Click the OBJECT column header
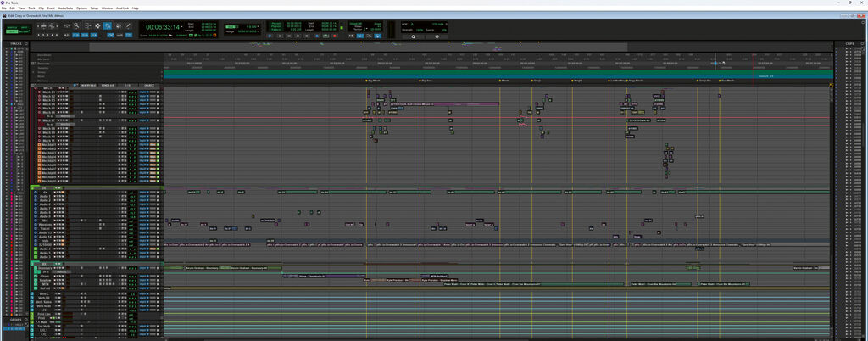 [x=149, y=86]
